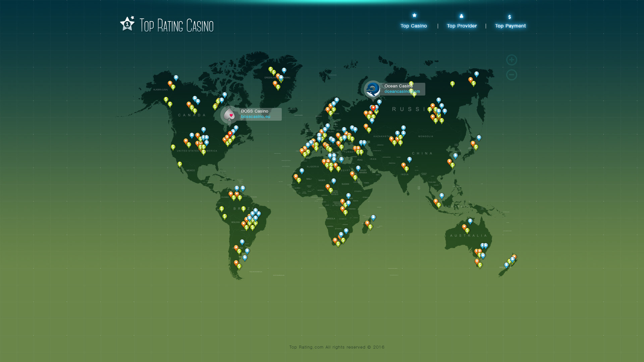Viewport: 644px width, 362px height.
Task: Open the bosscasino.eu link
Action: tap(256, 117)
